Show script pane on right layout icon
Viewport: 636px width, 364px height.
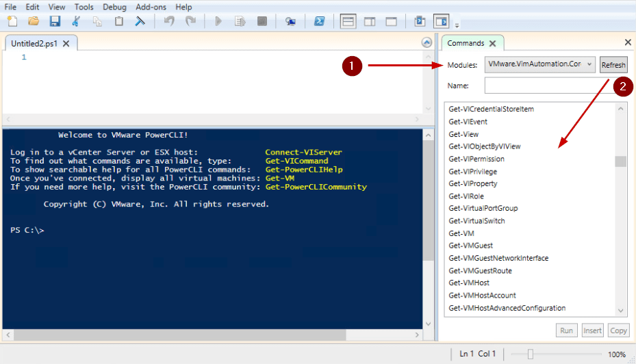pyautogui.click(x=370, y=21)
